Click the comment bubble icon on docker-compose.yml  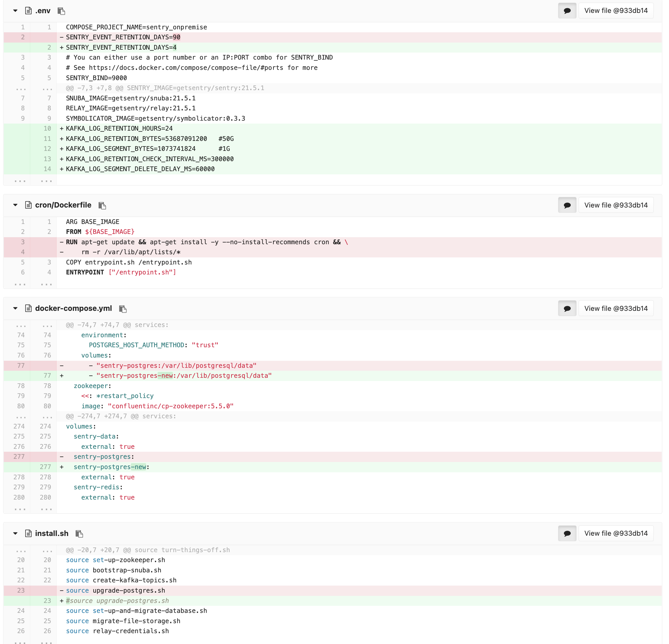(x=567, y=308)
